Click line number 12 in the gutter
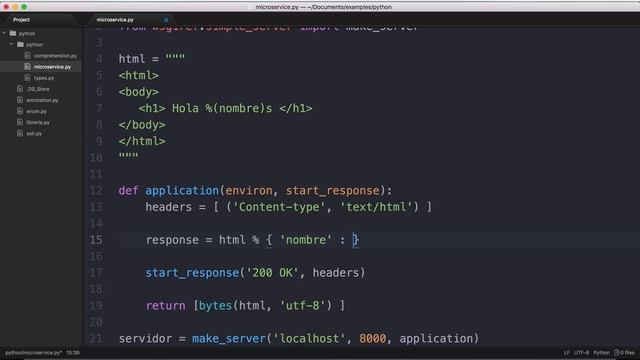This screenshot has width=640, height=360. tap(96, 191)
